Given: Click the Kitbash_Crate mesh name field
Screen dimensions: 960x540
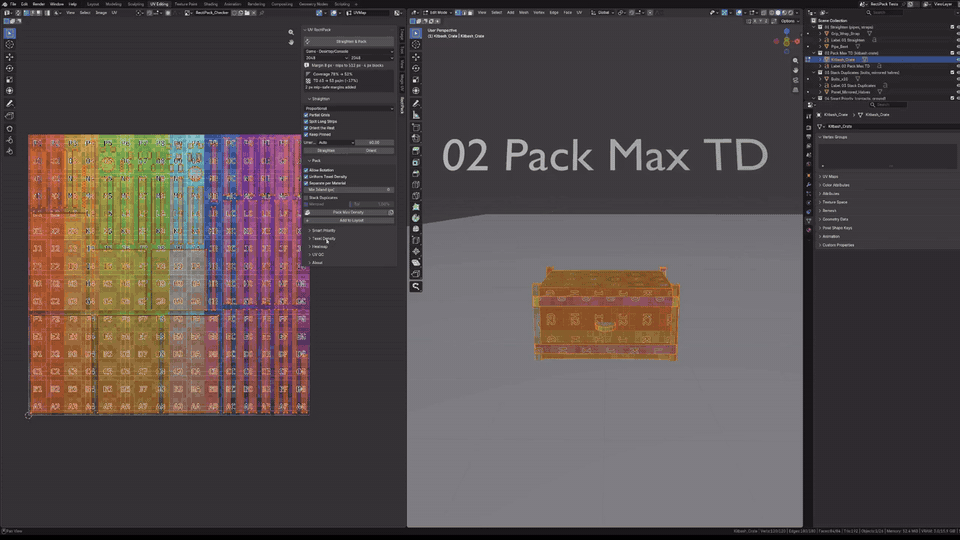Looking at the screenshot, I should pos(891,126).
